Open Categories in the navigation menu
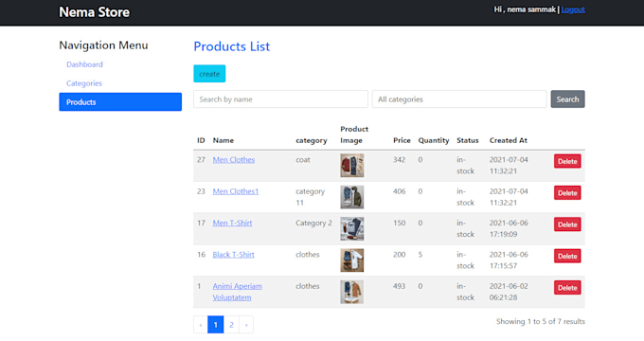This screenshot has width=644, height=341. click(x=84, y=83)
